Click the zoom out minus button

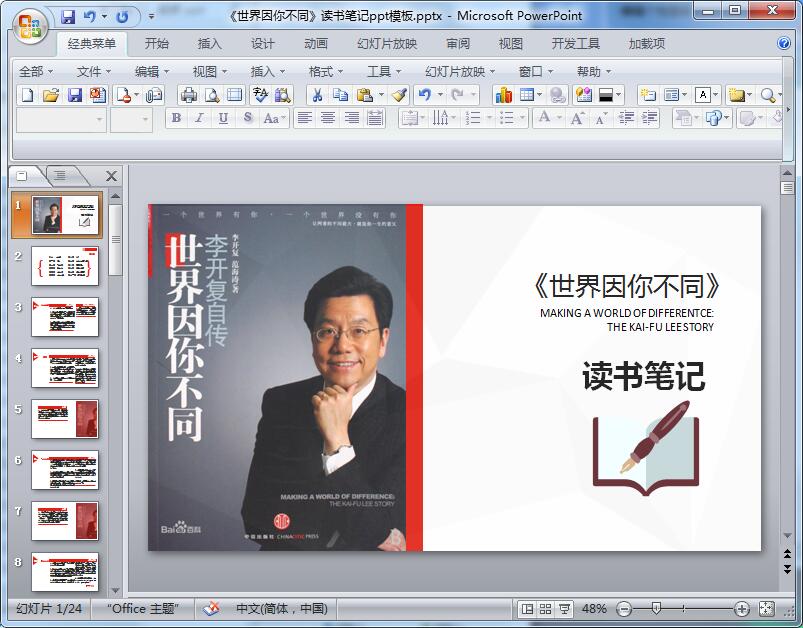click(x=624, y=609)
